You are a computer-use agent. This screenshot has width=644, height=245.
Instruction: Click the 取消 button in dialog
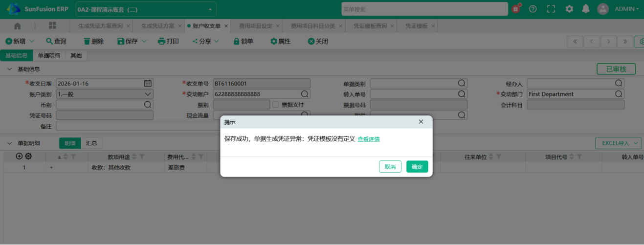(x=390, y=167)
